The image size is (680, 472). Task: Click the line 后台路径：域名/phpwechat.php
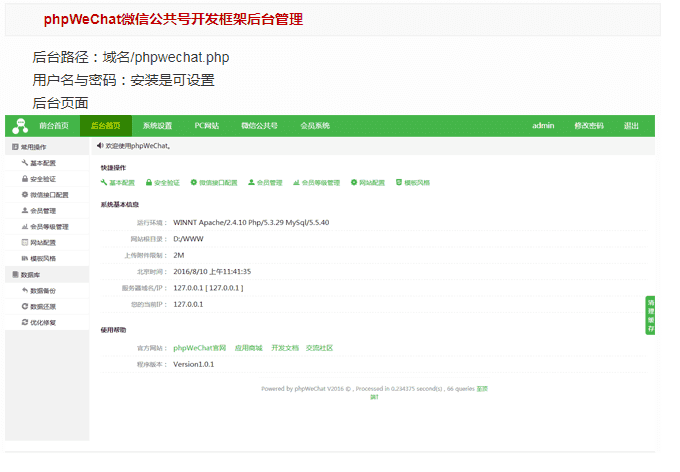(131, 57)
